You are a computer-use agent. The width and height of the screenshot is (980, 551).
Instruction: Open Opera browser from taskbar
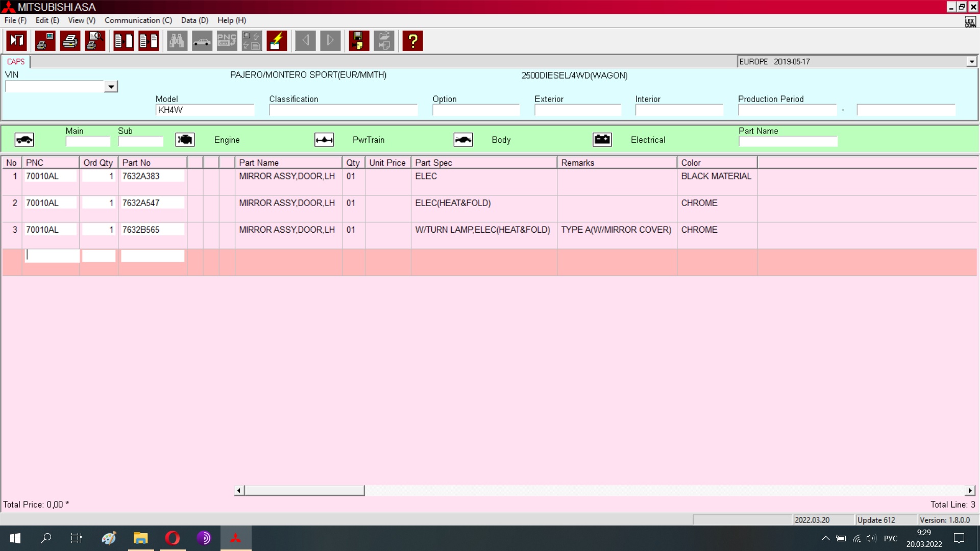(173, 538)
